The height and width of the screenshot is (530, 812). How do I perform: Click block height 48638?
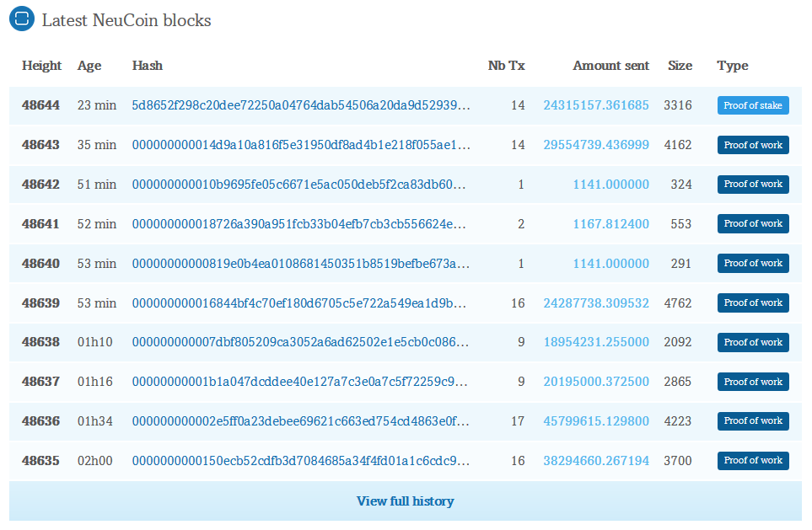click(41, 342)
